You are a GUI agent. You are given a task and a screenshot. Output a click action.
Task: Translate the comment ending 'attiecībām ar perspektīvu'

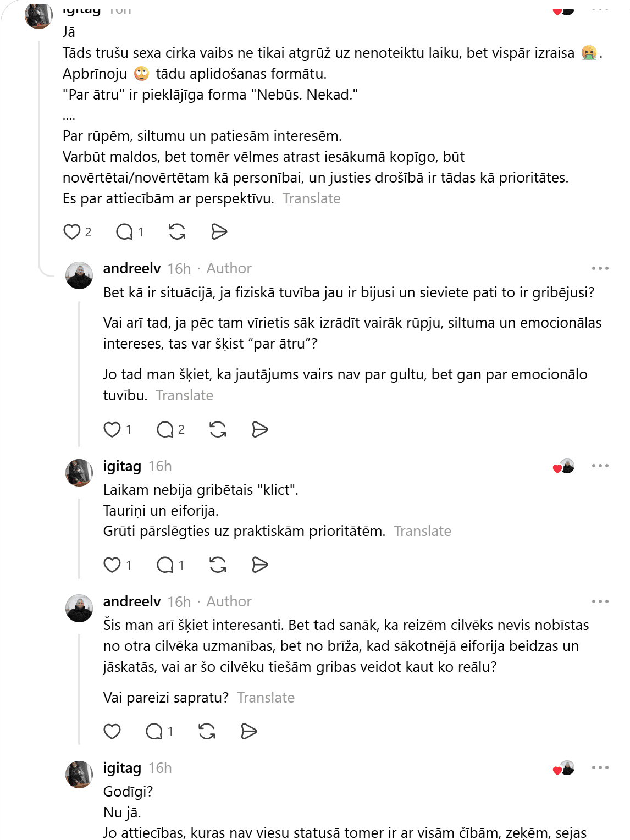coord(312,198)
